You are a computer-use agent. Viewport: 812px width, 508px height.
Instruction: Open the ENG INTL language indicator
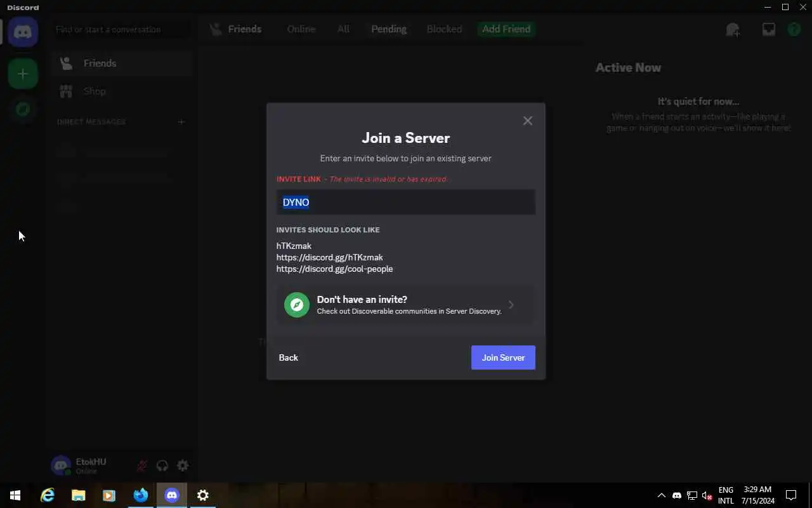[726, 495]
